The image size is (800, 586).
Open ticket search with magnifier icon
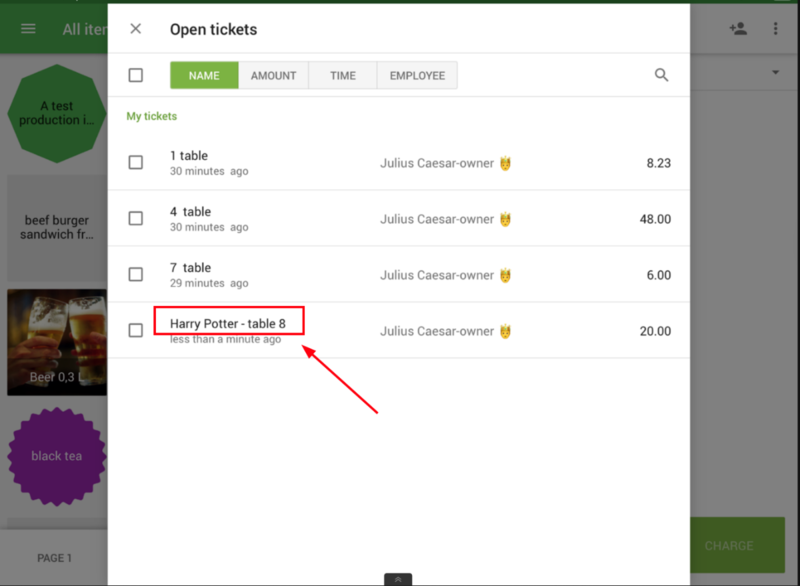tap(661, 75)
